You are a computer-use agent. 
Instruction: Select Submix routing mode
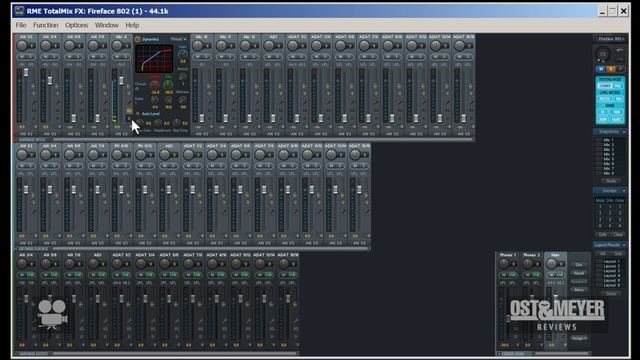(x=604, y=86)
